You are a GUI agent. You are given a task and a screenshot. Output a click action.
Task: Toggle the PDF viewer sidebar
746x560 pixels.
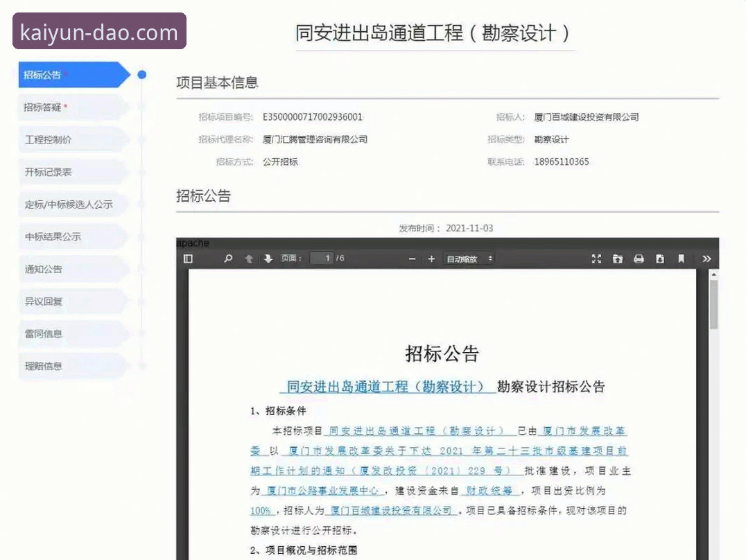pyautogui.click(x=188, y=259)
